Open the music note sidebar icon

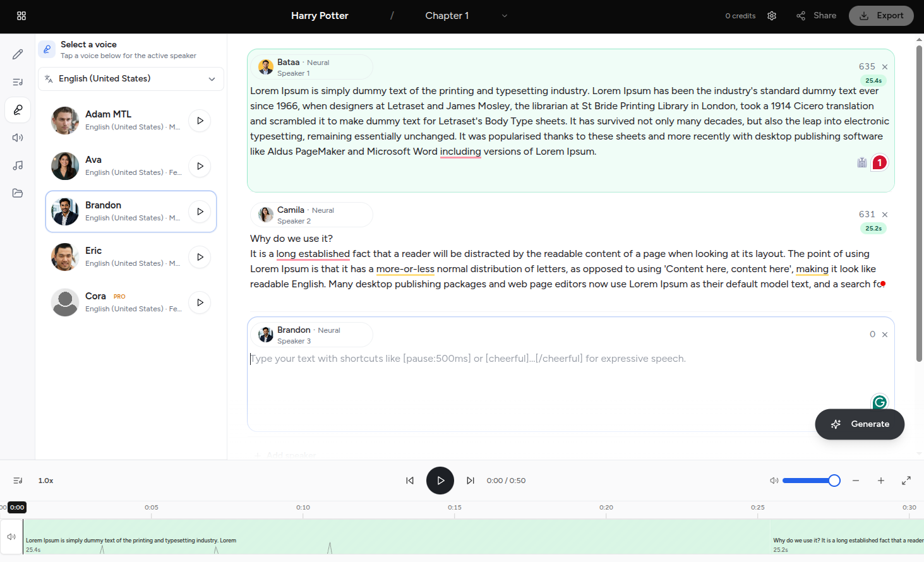tap(18, 165)
